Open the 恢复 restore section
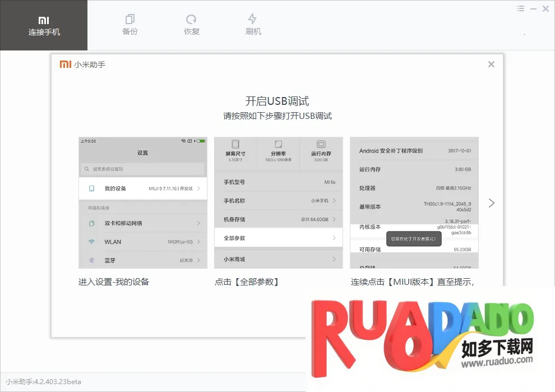Screen dimensions: 555x392 [192, 25]
